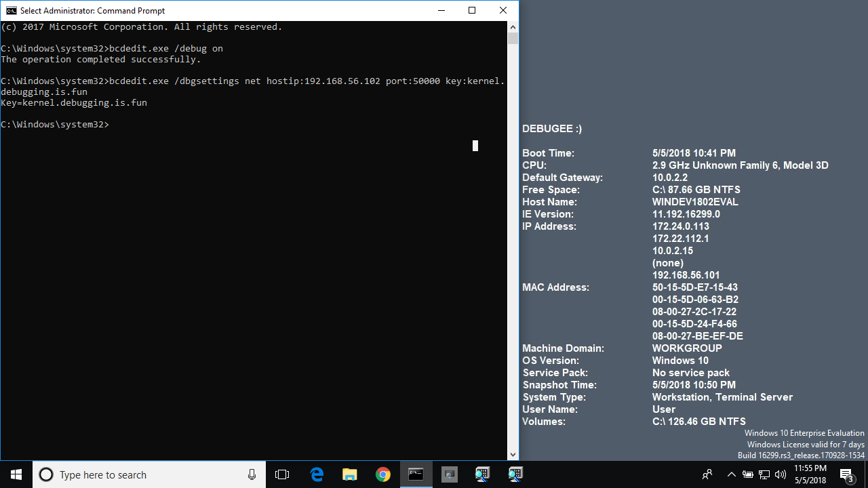Open the Windows Start menu

(x=16, y=474)
